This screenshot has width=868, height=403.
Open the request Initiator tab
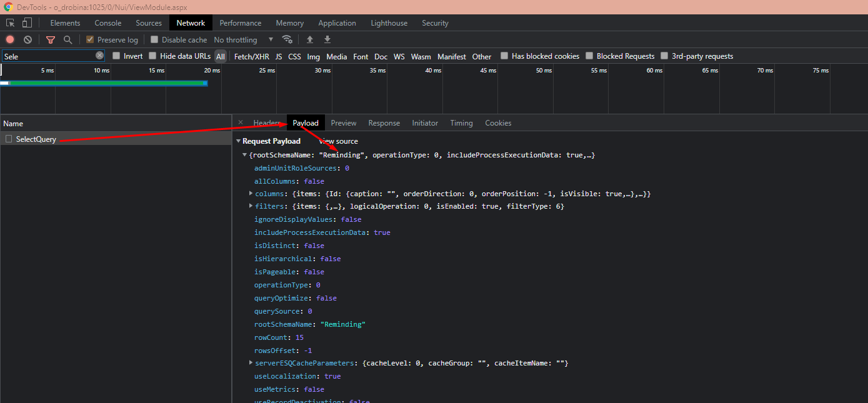(425, 123)
